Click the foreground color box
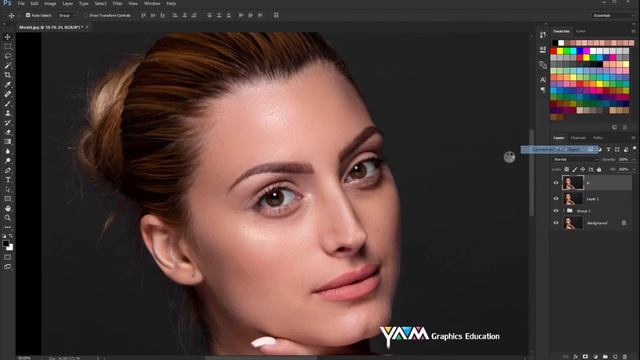Screen dimensions: 640x360 tap(6, 244)
